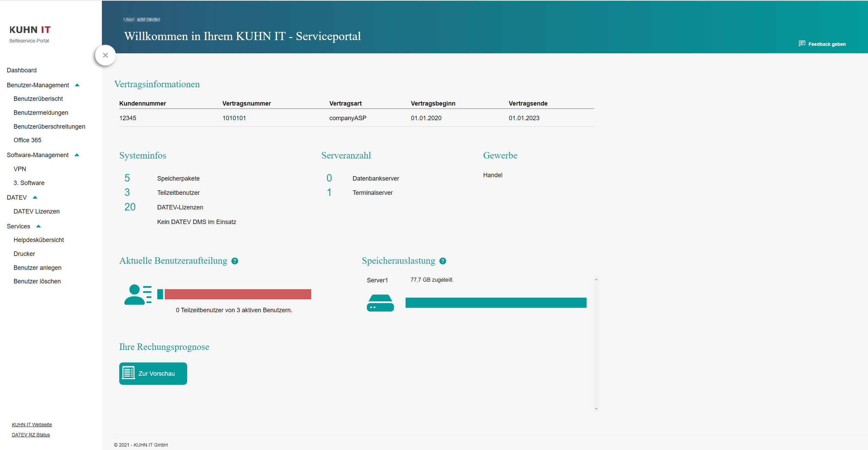Screen dimensions: 868x450
Task: Collapse the DATEV section
Action: [x=35, y=197]
